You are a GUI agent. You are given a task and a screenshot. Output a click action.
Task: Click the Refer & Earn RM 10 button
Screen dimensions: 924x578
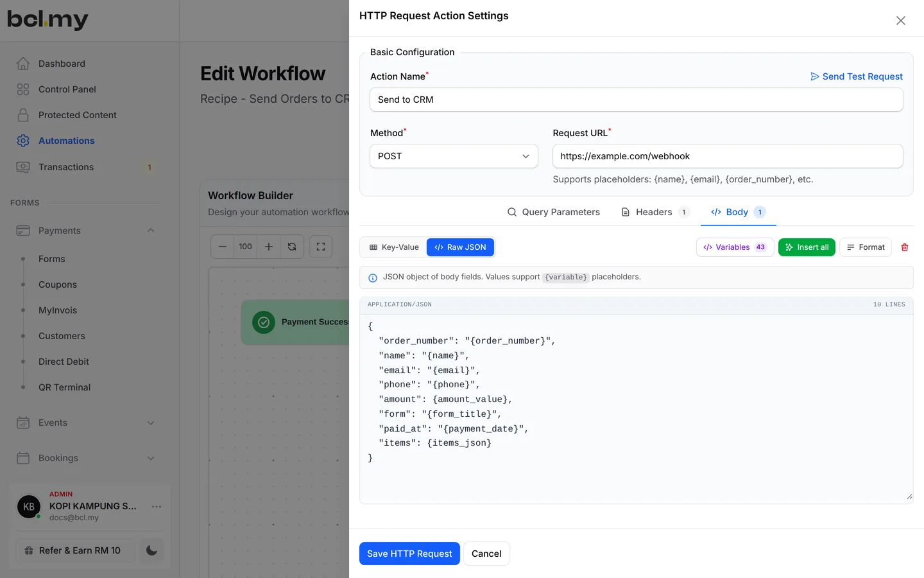coord(76,550)
